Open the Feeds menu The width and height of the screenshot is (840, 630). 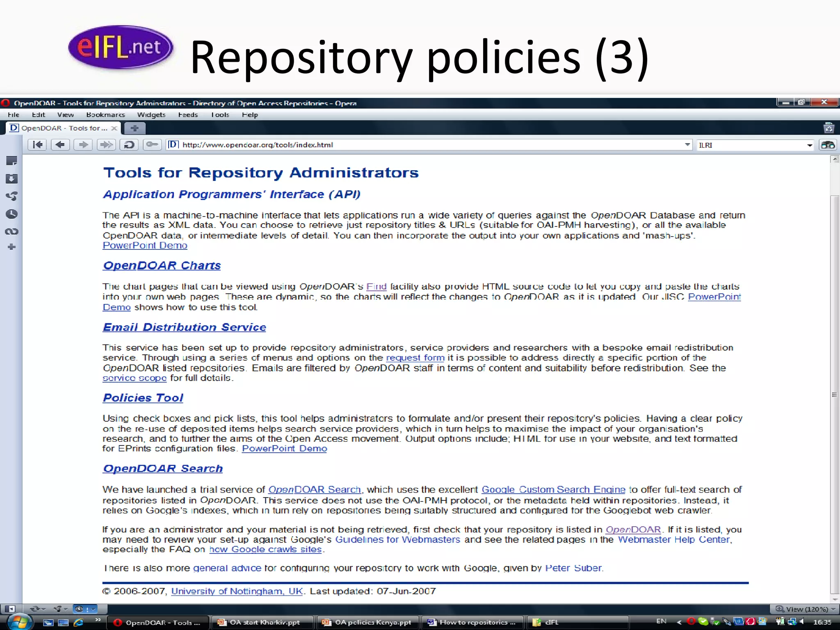click(188, 115)
